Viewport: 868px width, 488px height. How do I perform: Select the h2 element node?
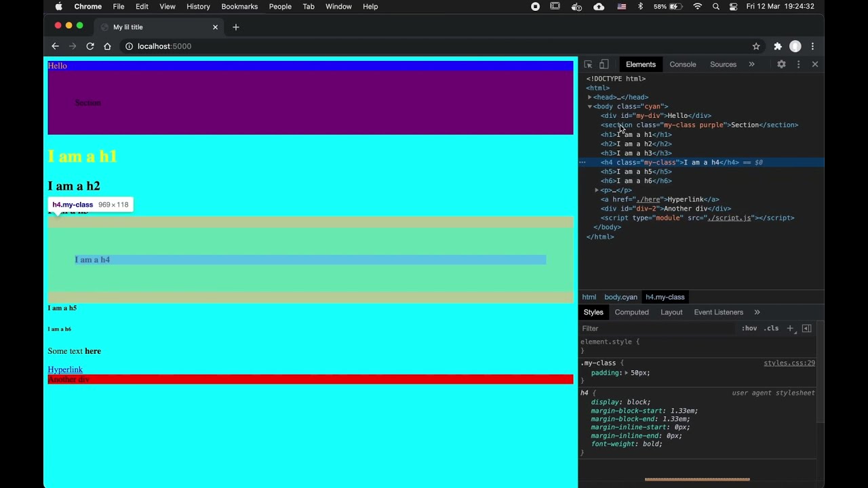pos(636,144)
